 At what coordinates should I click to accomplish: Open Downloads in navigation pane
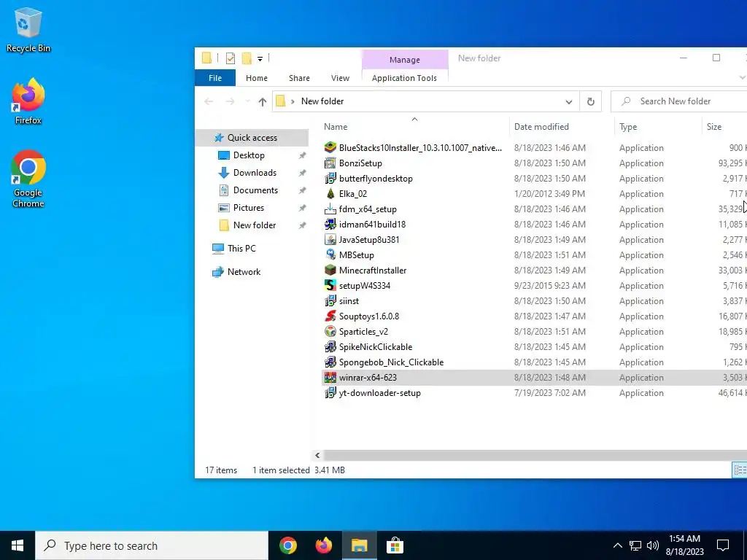tap(255, 173)
